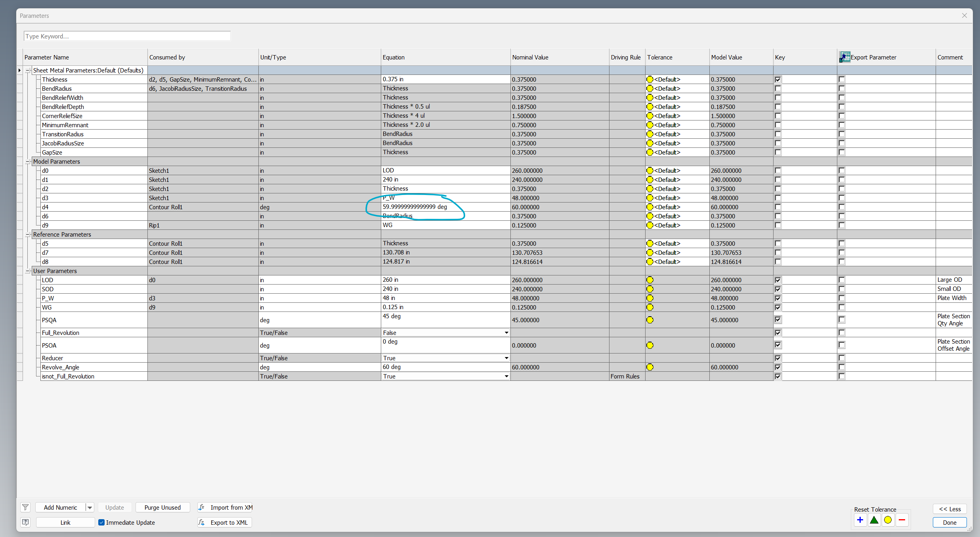The height and width of the screenshot is (537, 980).
Task: Uncheck the Key checkbox for Thickness
Action: [x=778, y=79]
